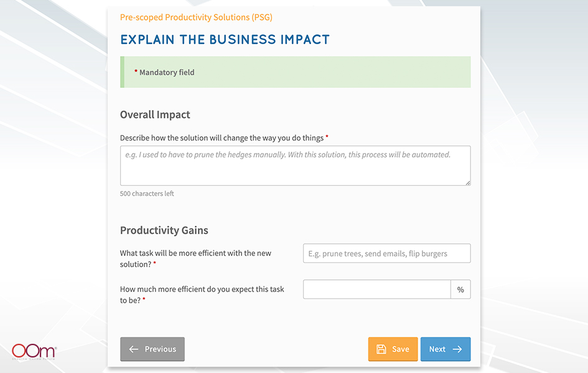The width and height of the screenshot is (588, 373).
Task: Click the 500 characters left counter
Action: pos(147,193)
